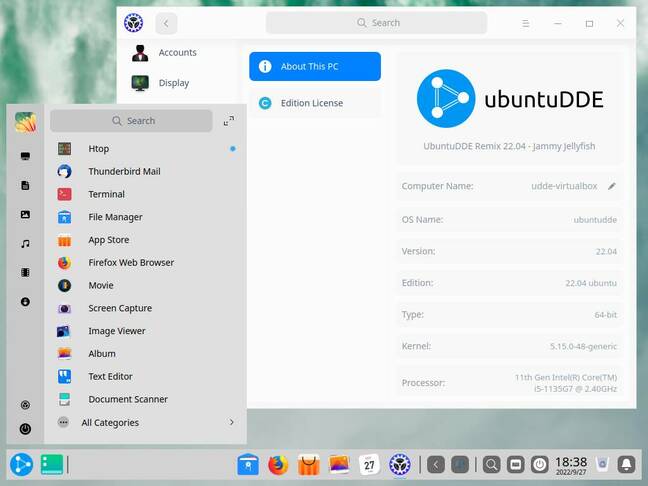Click onboard keyboard icon in dock tray
This screenshot has width=648, height=486.
pyautogui.click(x=515, y=465)
